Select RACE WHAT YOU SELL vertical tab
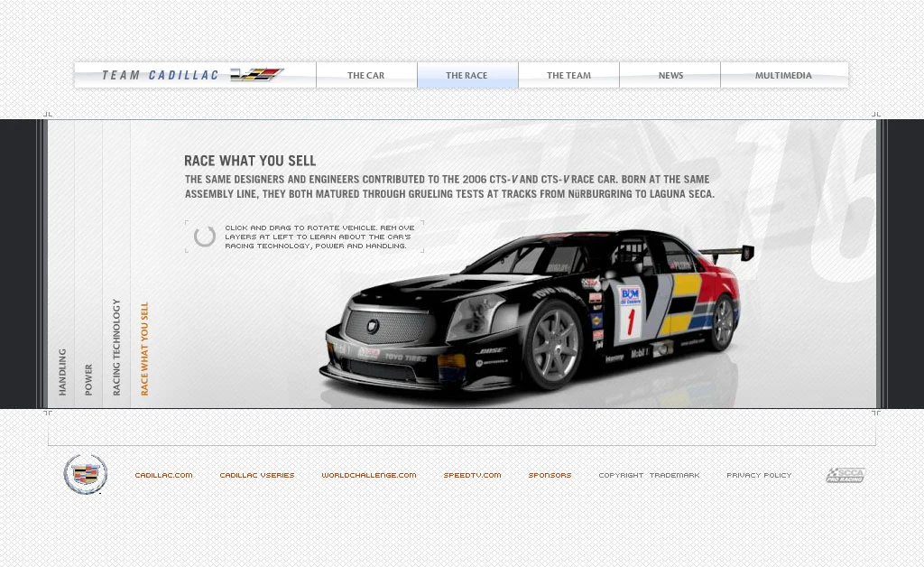 tap(144, 349)
